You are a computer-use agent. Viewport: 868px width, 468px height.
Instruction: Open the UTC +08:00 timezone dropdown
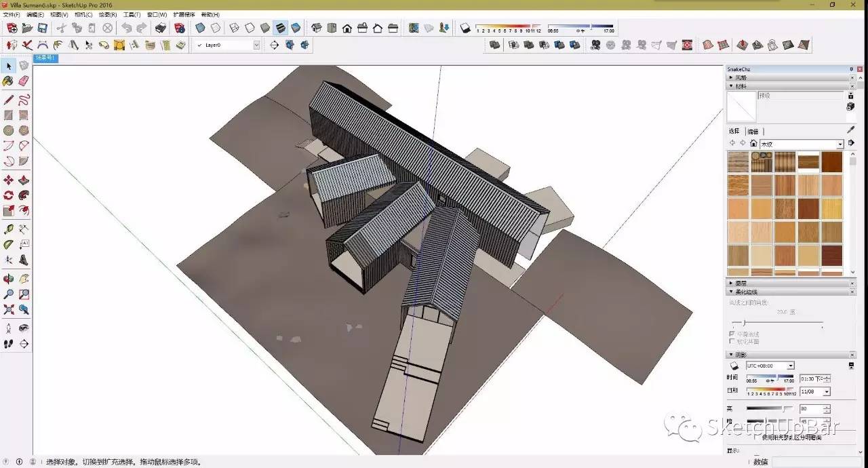click(x=791, y=366)
